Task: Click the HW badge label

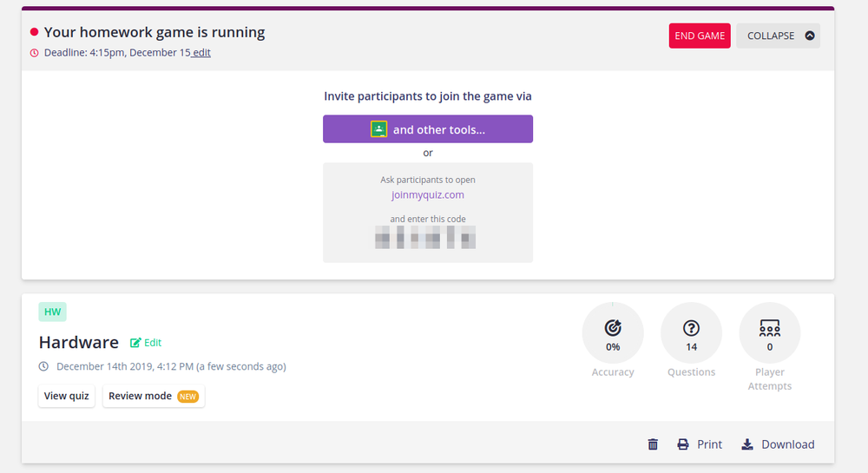Action: point(53,312)
